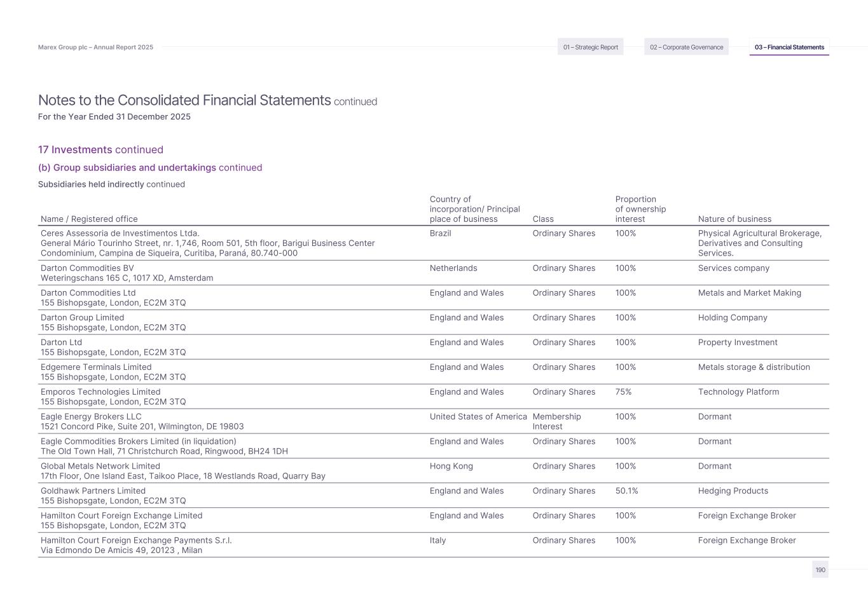Click the Marex Group plc header text

[x=95, y=47]
